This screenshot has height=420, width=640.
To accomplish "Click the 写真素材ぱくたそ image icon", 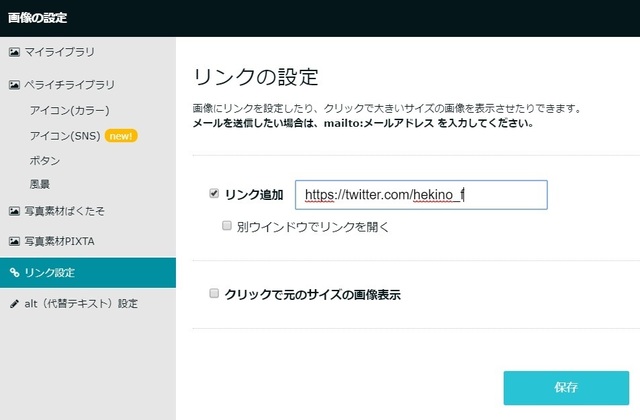I will point(14,211).
